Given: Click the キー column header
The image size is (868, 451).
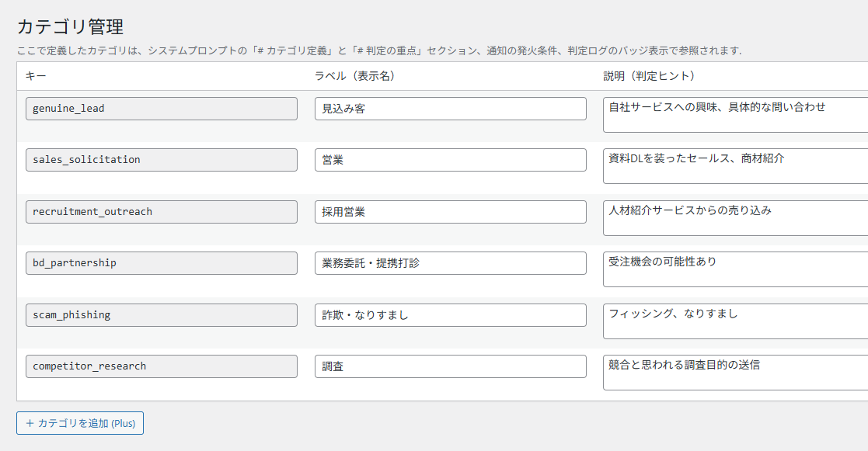Looking at the screenshot, I should [36, 76].
